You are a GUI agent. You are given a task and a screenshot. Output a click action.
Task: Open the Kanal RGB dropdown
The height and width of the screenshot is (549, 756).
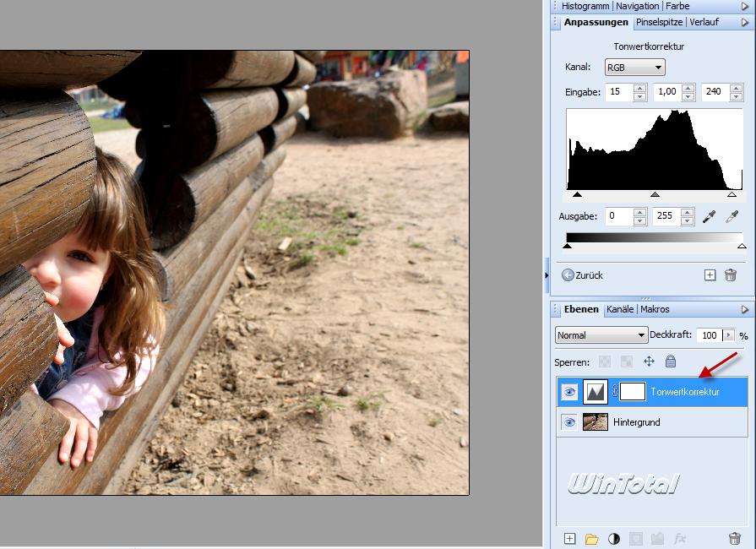635,68
